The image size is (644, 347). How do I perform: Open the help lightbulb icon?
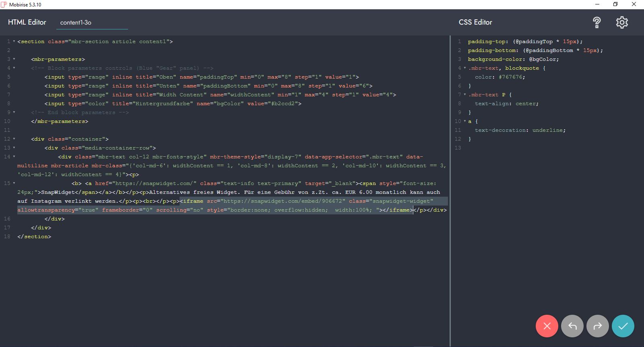coord(597,23)
